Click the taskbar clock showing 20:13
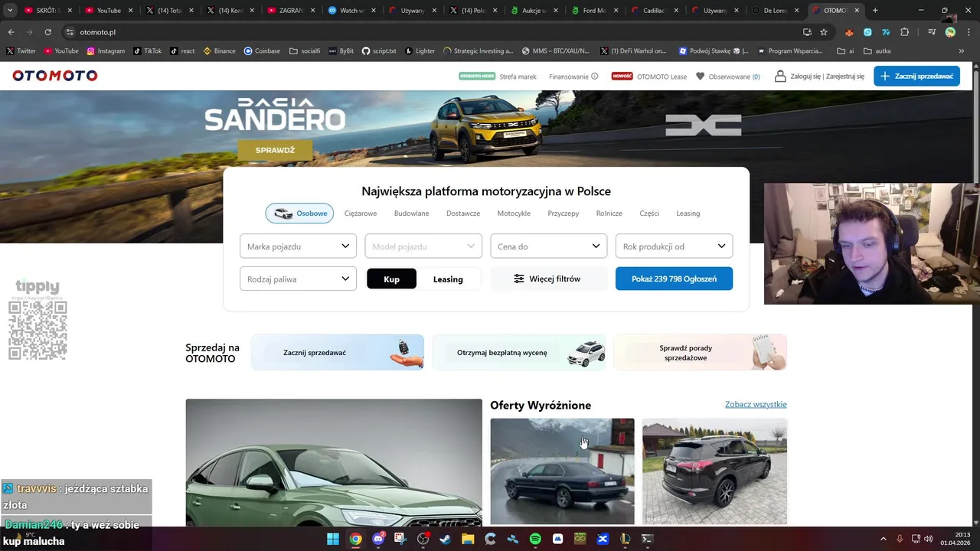 (x=957, y=539)
